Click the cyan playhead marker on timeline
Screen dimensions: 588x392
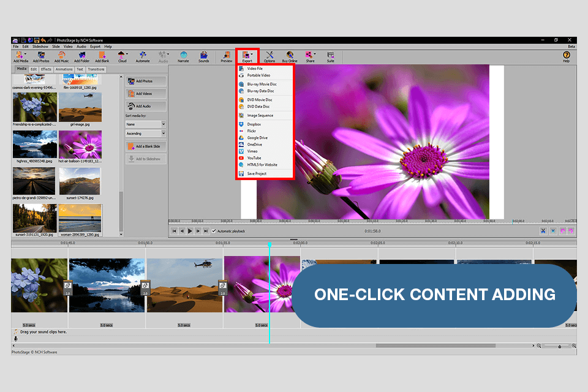coord(269,244)
